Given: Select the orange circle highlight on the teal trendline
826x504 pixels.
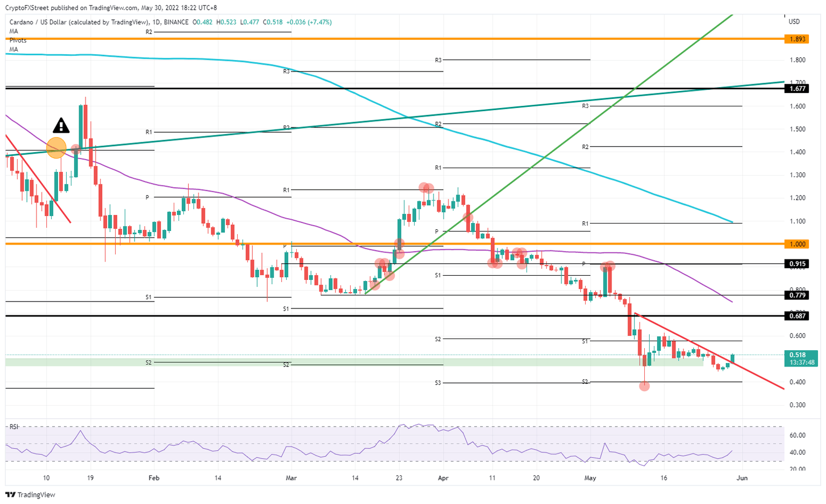Looking at the screenshot, I should (x=56, y=147).
